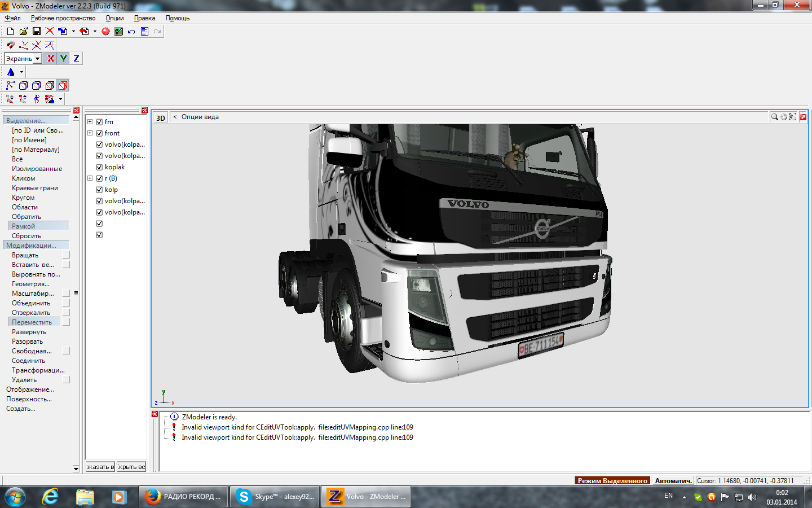Image resolution: width=812 pixels, height=508 pixels.
Task: Open Skype from the taskbar
Action: [x=275, y=497]
